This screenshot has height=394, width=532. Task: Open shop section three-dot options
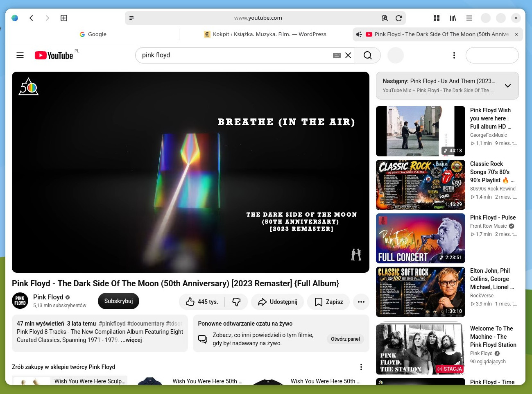361,367
